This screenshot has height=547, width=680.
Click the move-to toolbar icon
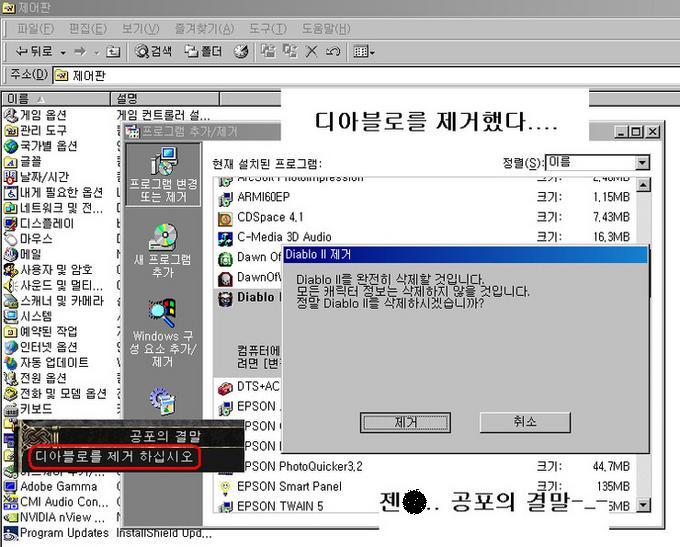click(x=268, y=51)
